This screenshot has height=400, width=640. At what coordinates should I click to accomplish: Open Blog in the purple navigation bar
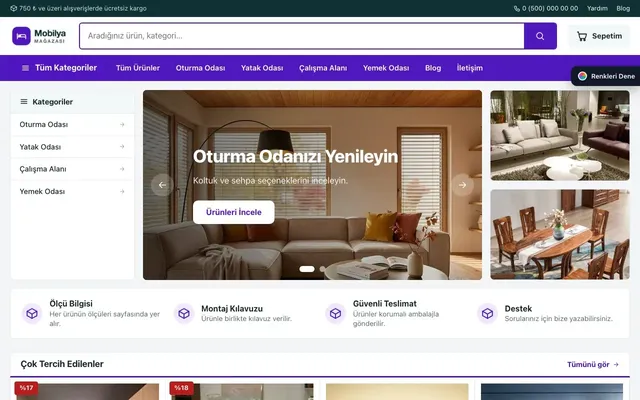(x=433, y=68)
